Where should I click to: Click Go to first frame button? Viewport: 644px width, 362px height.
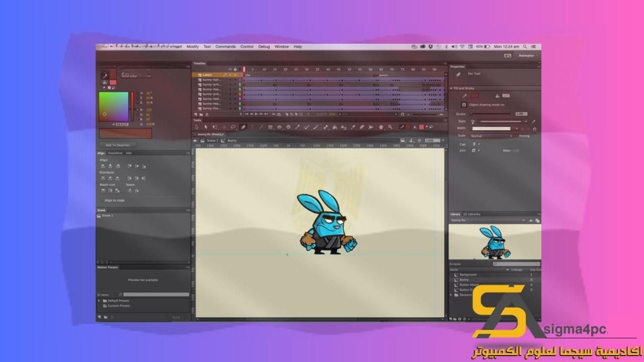click(247, 114)
